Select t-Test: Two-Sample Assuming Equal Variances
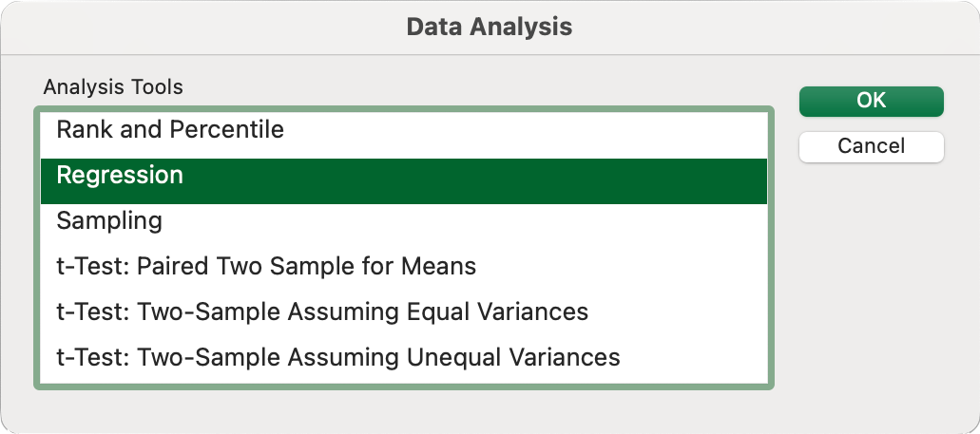Viewport: 980px width, 434px height. coord(322,312)
